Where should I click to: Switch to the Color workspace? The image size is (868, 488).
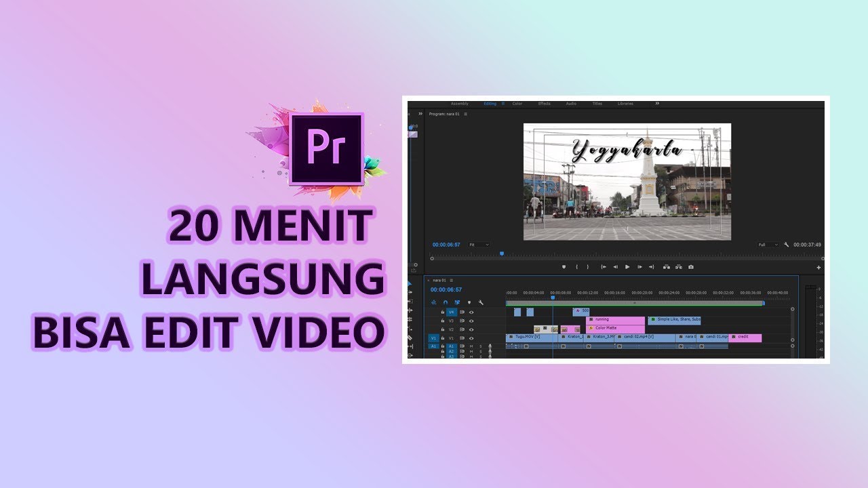pyautogui.click(x=517, y=104)
